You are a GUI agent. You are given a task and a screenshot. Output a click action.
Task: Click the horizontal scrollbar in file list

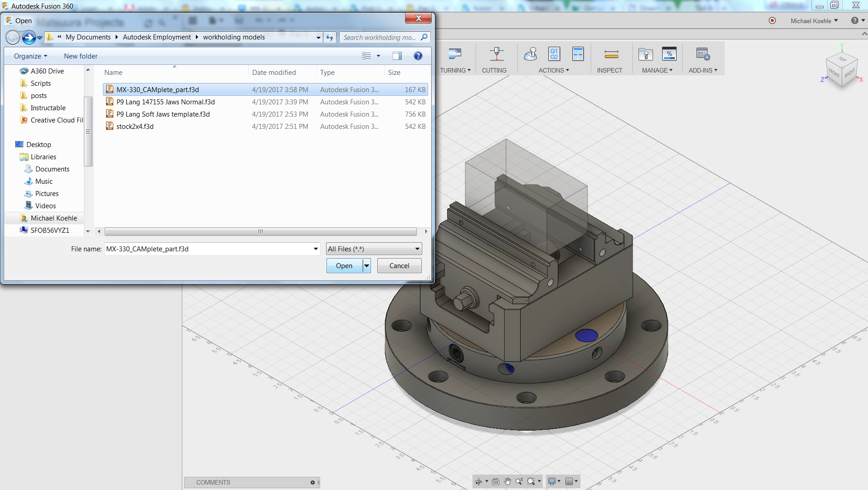(x=261, y=231)
